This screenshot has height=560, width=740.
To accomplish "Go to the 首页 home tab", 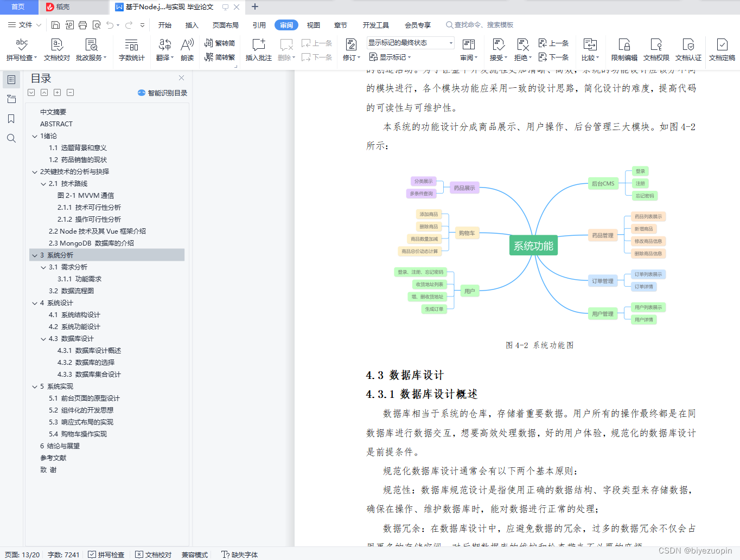I will (x=18, y=7).
